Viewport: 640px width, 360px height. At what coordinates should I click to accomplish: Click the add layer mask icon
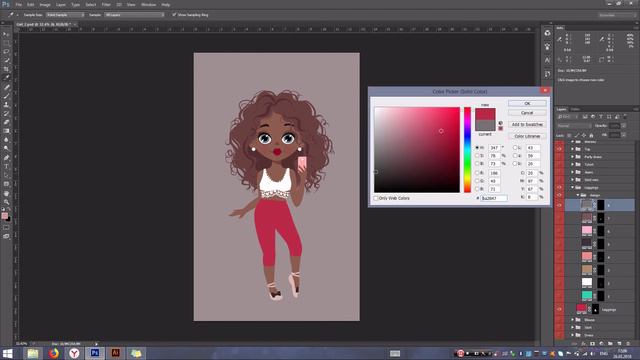coord(593,344)
